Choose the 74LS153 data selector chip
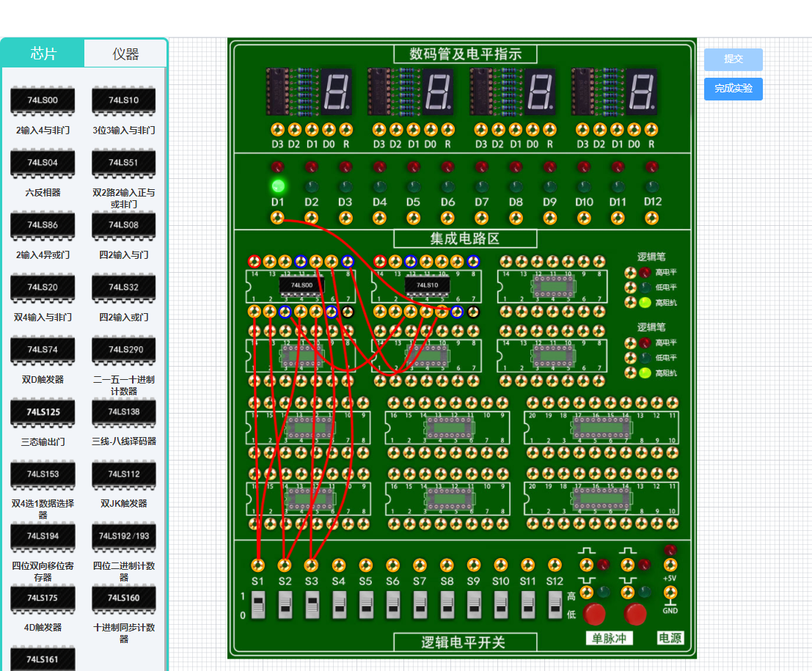 (x=43, y=474)
